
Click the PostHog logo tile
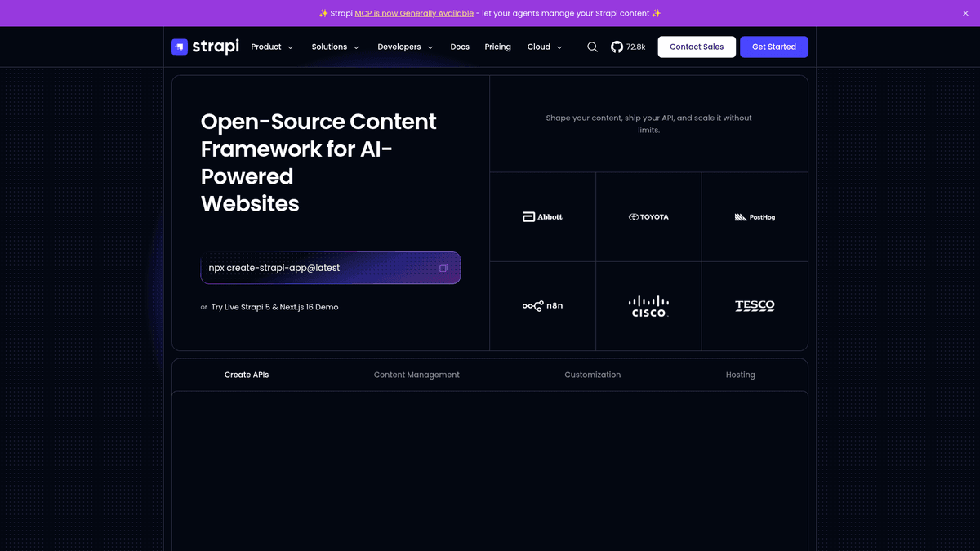[755, 217]
